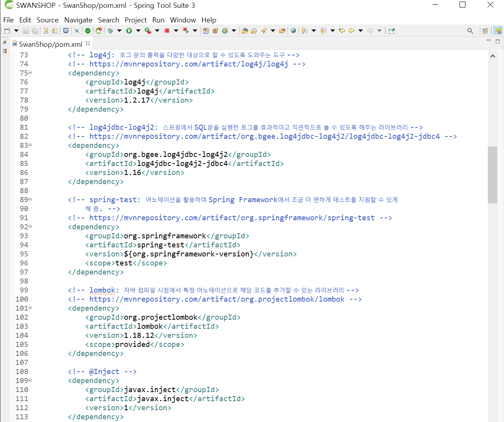The width and height of the screenshot is (504, 422).
Task: Expand the Relaunch dropdown arrow
Action: click(195, 31)
